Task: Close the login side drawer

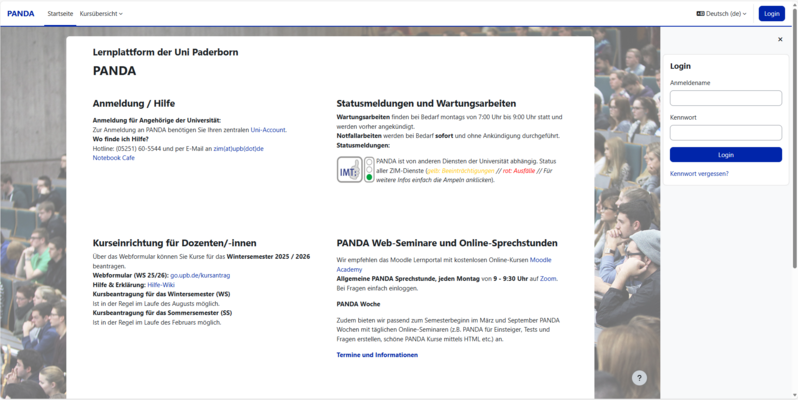Action: point(780,39)
